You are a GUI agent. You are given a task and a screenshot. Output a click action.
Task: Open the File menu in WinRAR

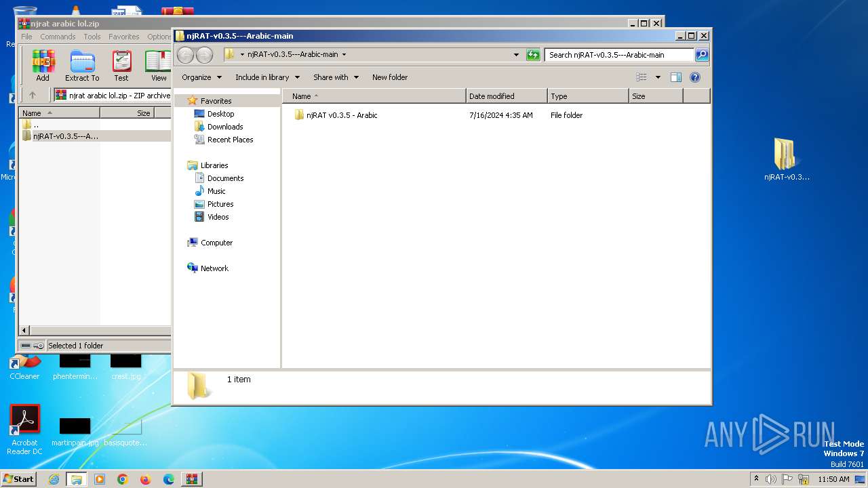tap(26, 37)
